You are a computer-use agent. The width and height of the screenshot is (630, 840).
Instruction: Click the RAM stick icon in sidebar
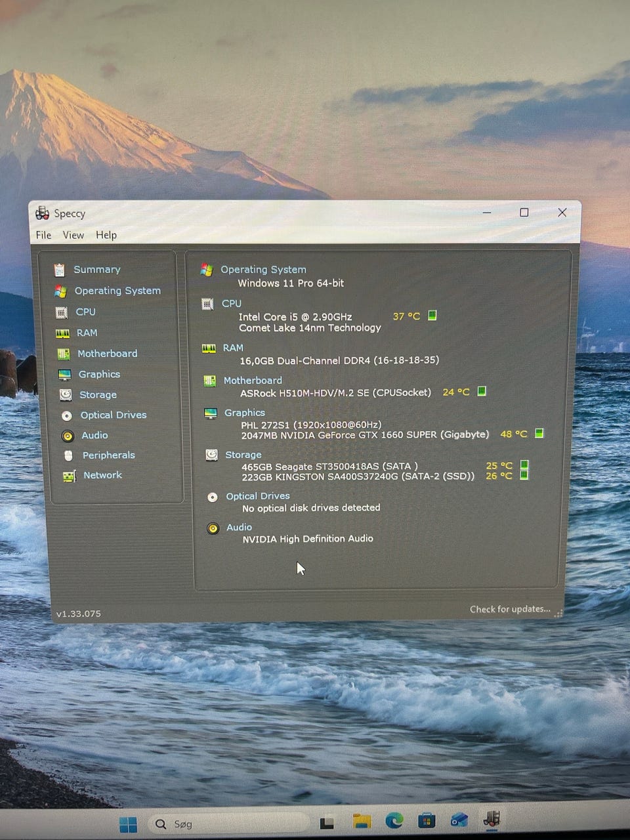pos(63,333)
